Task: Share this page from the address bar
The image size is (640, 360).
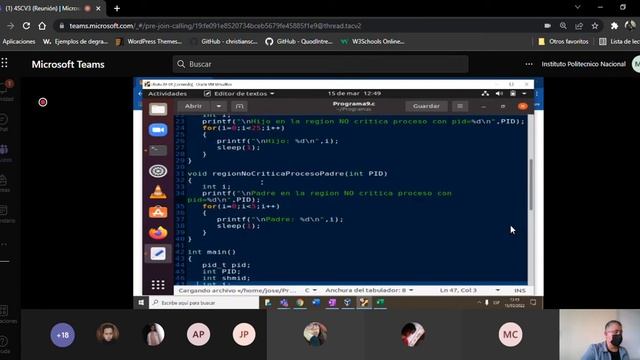Action: point(579,26)
